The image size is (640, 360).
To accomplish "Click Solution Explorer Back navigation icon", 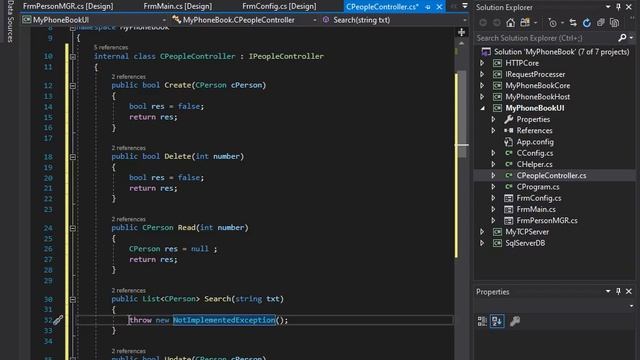I will pyautogui.click(x=483, y=23).
